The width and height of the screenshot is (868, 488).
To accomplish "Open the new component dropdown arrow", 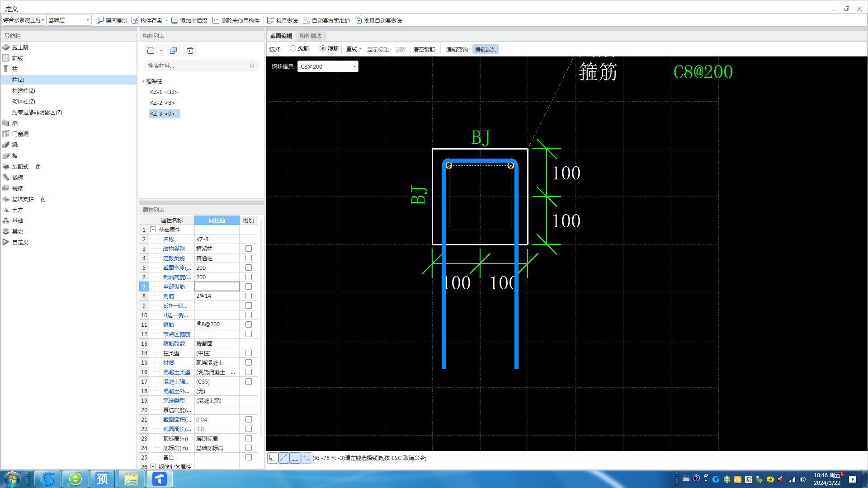I will click(x=161, y=51).
